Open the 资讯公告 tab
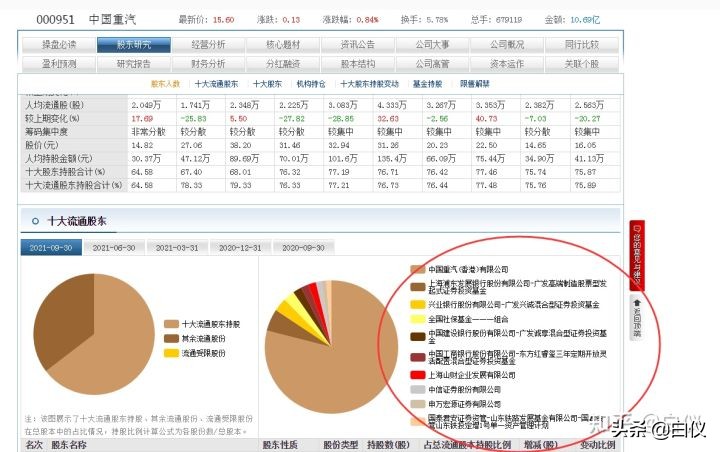Viewport: 720px width, 452px height. pos(358,45)
